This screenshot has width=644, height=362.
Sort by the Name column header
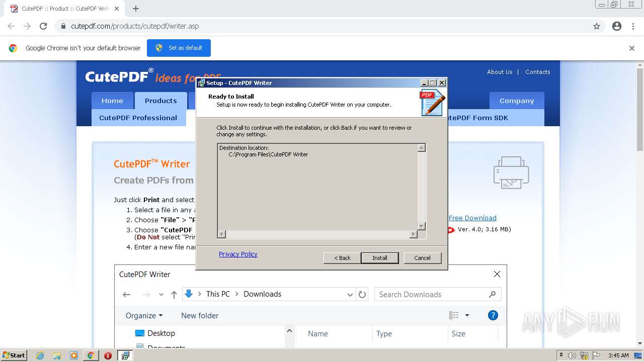click(x=318, y=333)
